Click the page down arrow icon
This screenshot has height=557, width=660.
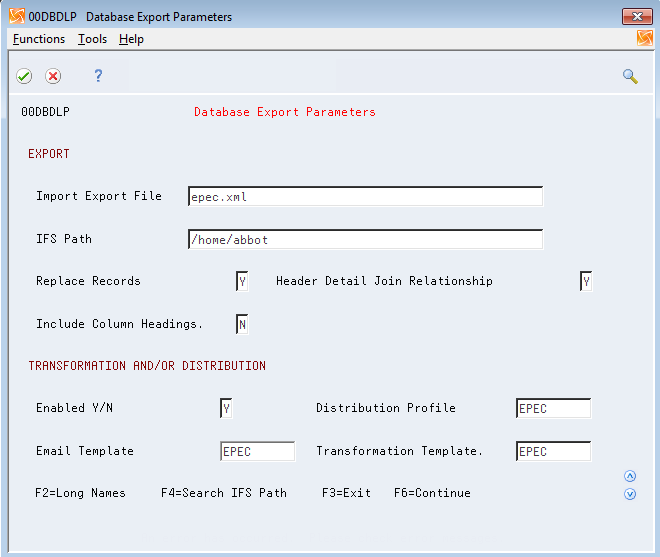pyautogui.click(x=630, y=494)
